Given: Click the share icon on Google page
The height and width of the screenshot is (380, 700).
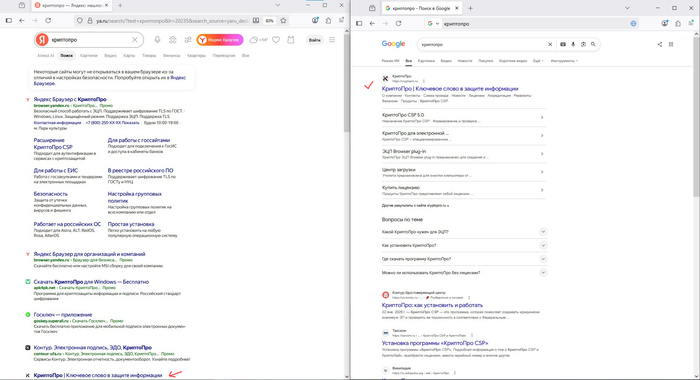Looking at the screenshot, I should (660, 44).
